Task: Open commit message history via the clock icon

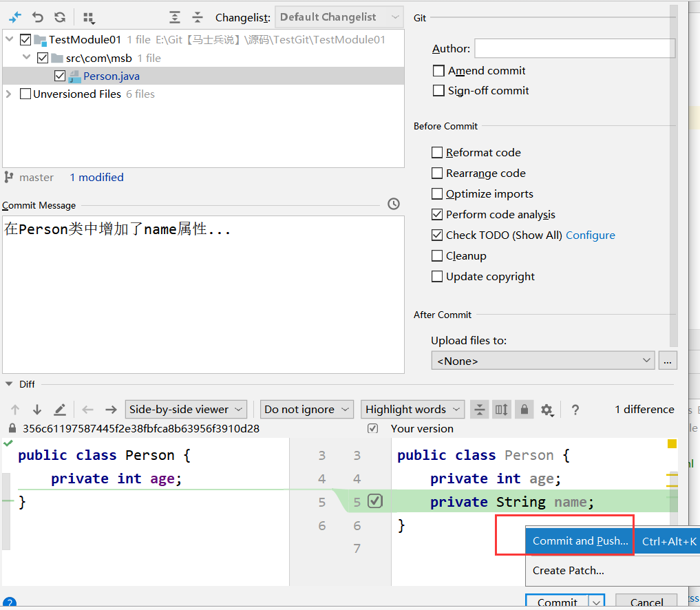Action: (393, 204)
